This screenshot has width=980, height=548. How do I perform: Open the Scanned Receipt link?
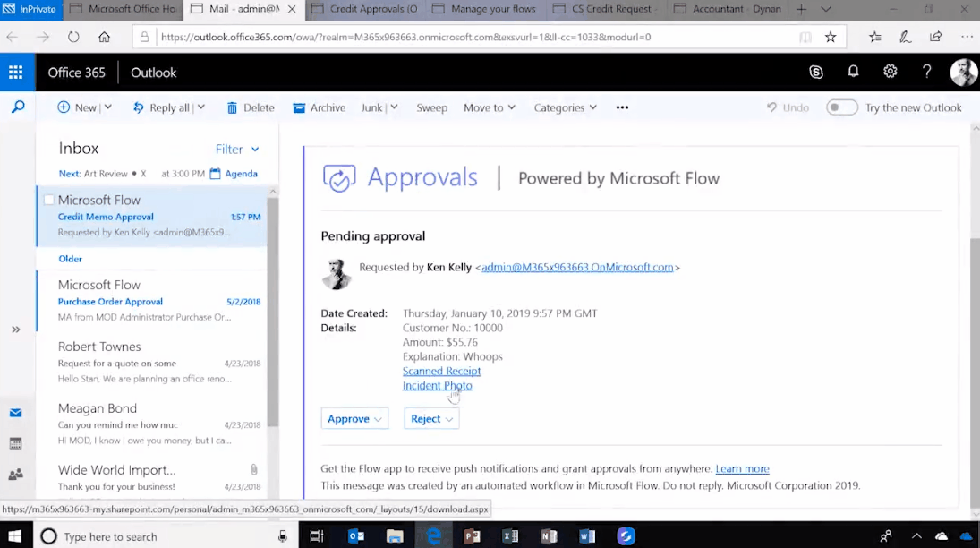point(441,371)
